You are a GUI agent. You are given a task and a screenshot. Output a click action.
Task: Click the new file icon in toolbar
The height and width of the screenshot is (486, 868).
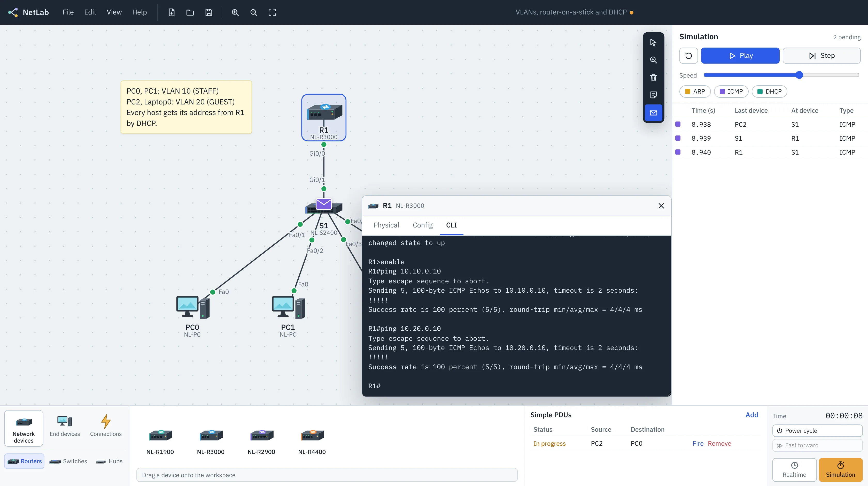tap(172, 12)
